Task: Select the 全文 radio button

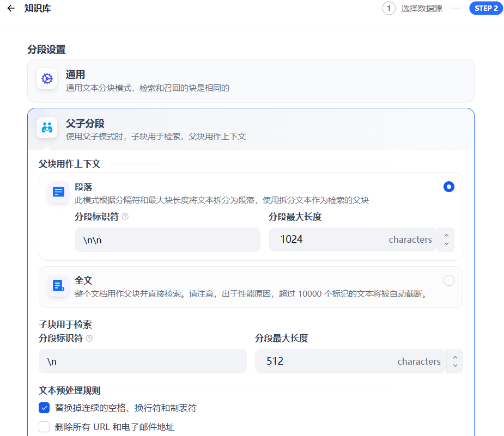Action: (449, 280)
